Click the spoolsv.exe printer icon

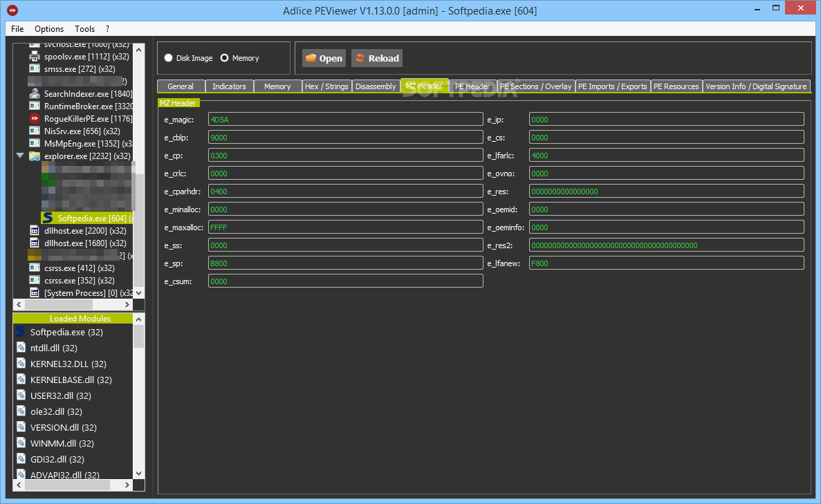(35, 56)
